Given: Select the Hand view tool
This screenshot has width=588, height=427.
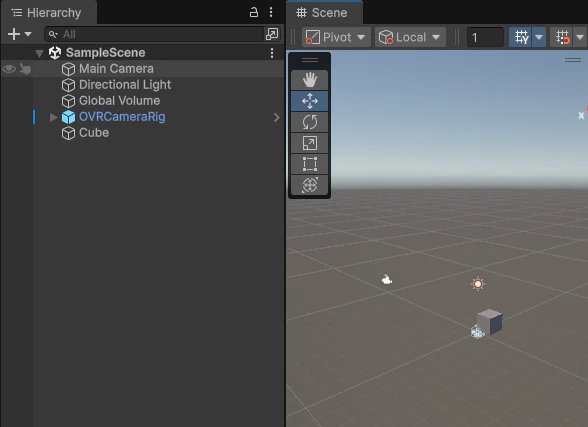Looking at the screenshot, I should click(309, 80).
